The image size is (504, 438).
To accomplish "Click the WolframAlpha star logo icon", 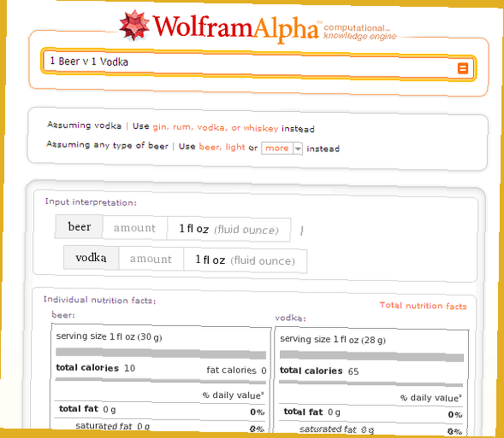I will [134, 26].
